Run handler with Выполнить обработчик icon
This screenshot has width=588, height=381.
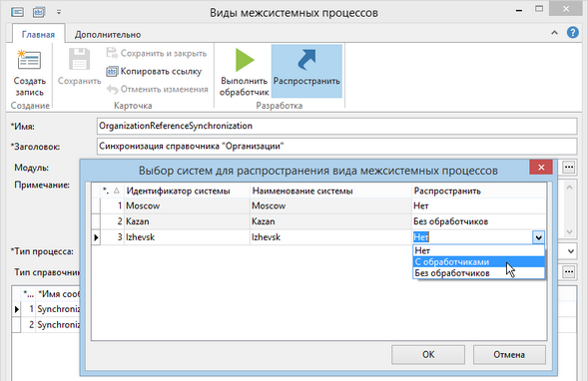click(245, 60)
